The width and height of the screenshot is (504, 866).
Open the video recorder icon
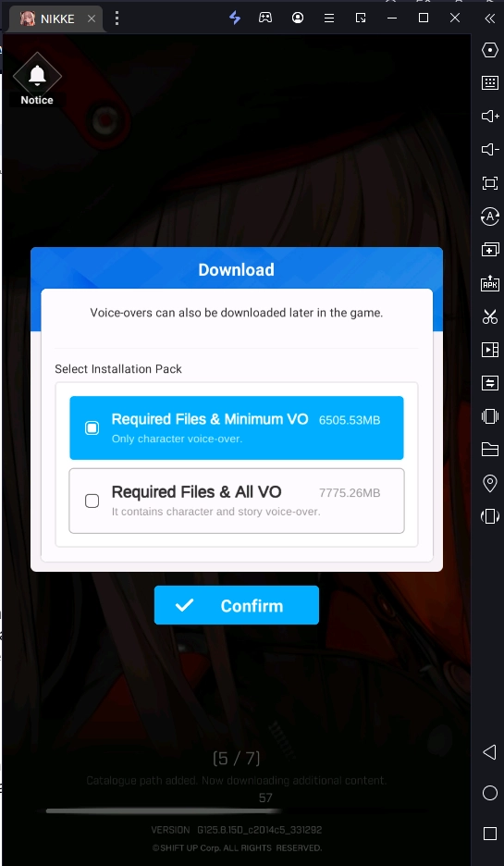click(x=489, y=350)
